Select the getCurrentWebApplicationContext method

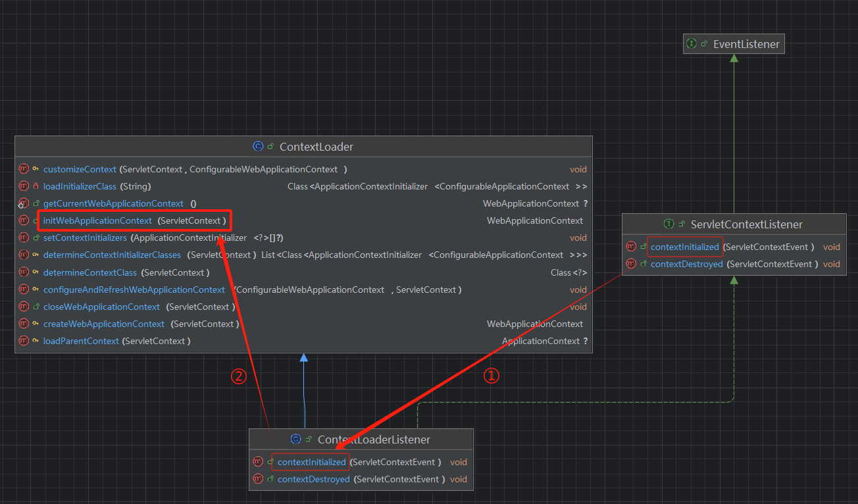click(113, 203)
